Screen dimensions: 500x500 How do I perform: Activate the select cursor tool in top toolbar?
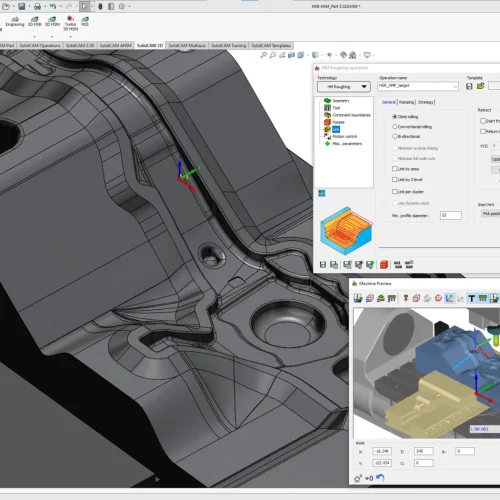point(84,6)
